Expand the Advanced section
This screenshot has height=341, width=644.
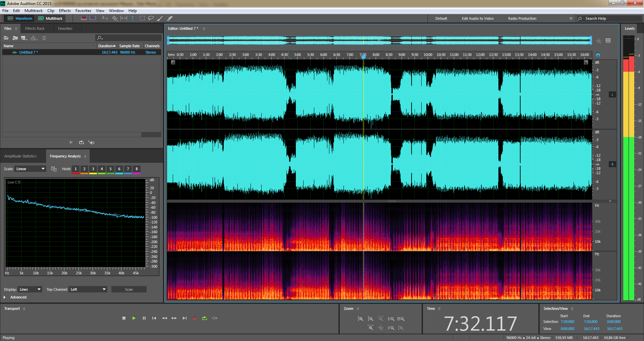coord(4,297)
